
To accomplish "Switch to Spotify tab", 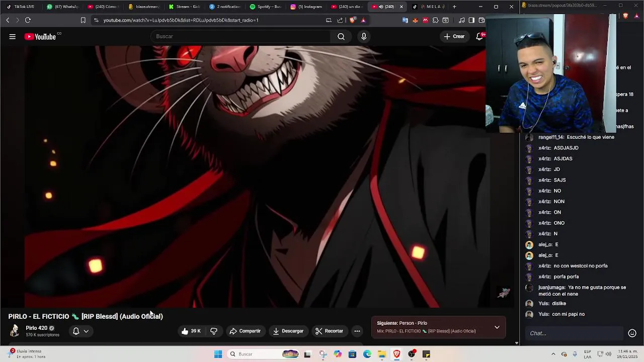I will point(266,7).
